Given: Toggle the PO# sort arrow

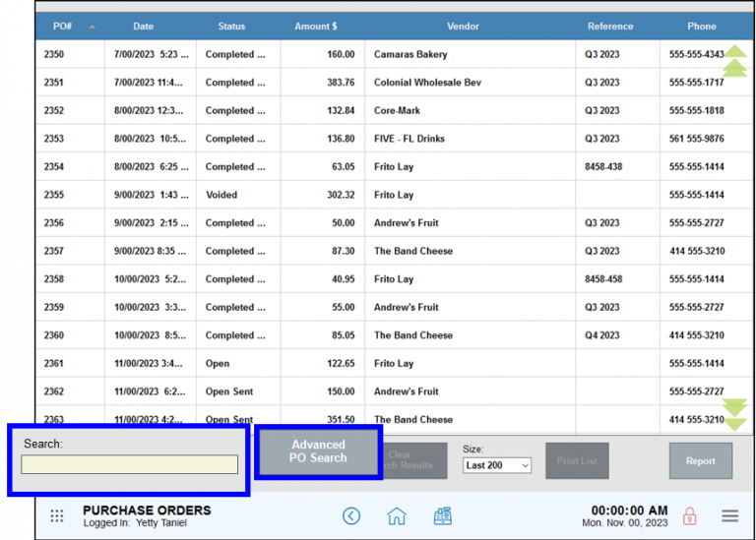Looking at the screenshot, I should pyautogui.click(x=93, y=27).
